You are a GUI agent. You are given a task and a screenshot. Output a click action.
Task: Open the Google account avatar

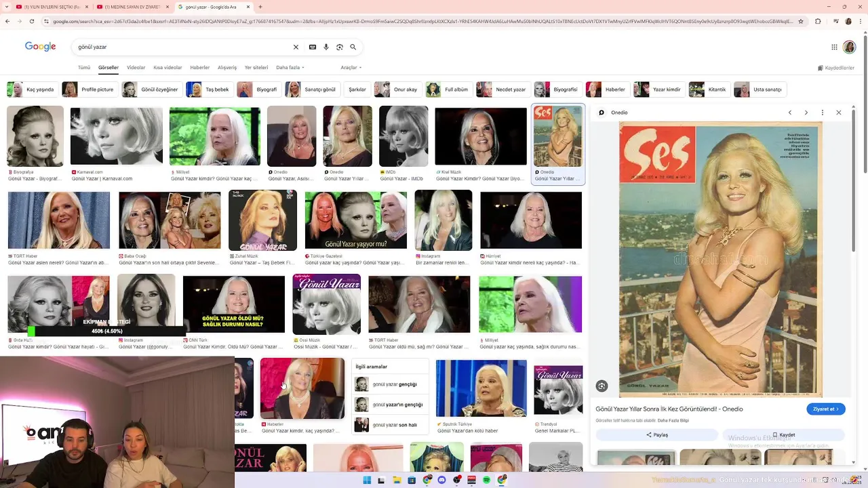850,47
